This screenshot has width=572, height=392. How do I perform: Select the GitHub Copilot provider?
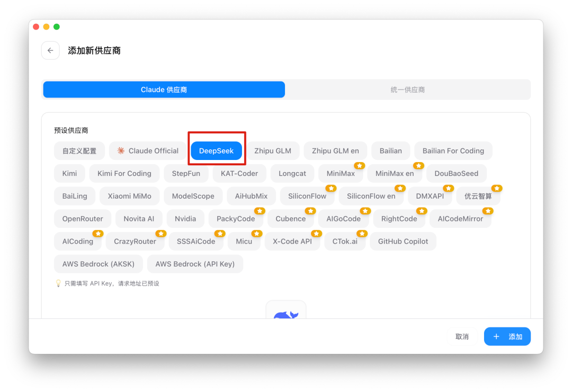tap(403, 241)
